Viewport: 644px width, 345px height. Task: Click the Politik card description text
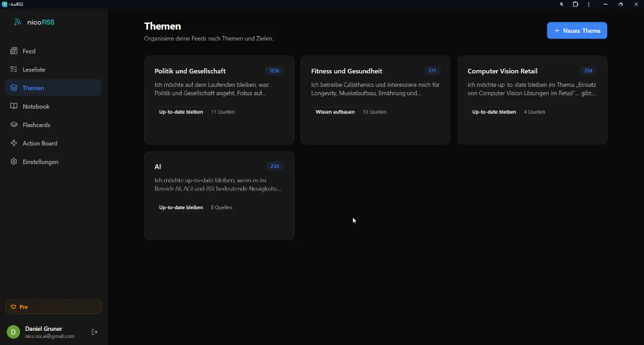(x=211, y=89)
